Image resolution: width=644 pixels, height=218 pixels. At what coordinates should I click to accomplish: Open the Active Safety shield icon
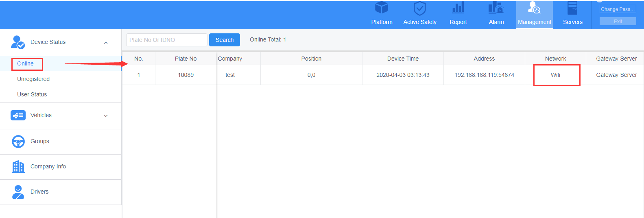coord(419,8)
